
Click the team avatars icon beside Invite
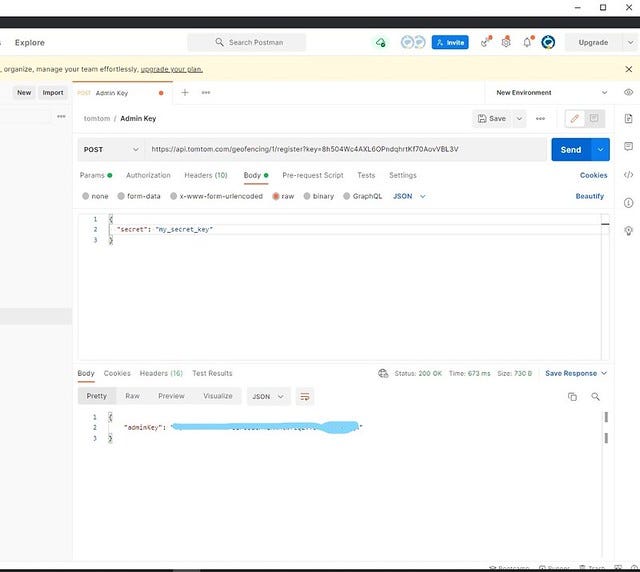click(x=413, y=42)
